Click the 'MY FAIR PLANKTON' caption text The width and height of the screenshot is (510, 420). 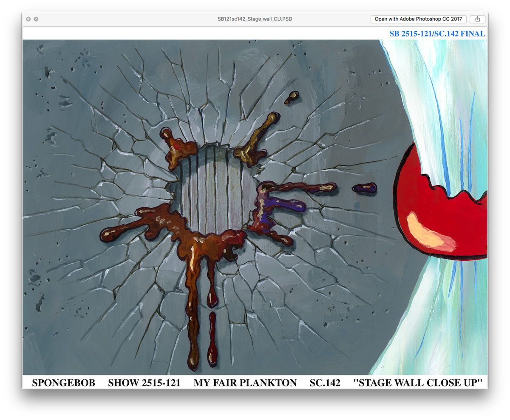[245, 383]
